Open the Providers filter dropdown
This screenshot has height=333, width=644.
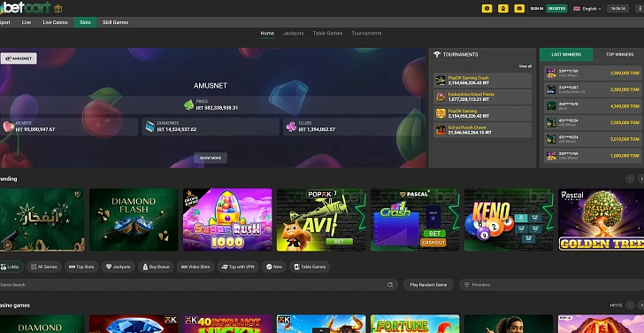click(551, 284)
